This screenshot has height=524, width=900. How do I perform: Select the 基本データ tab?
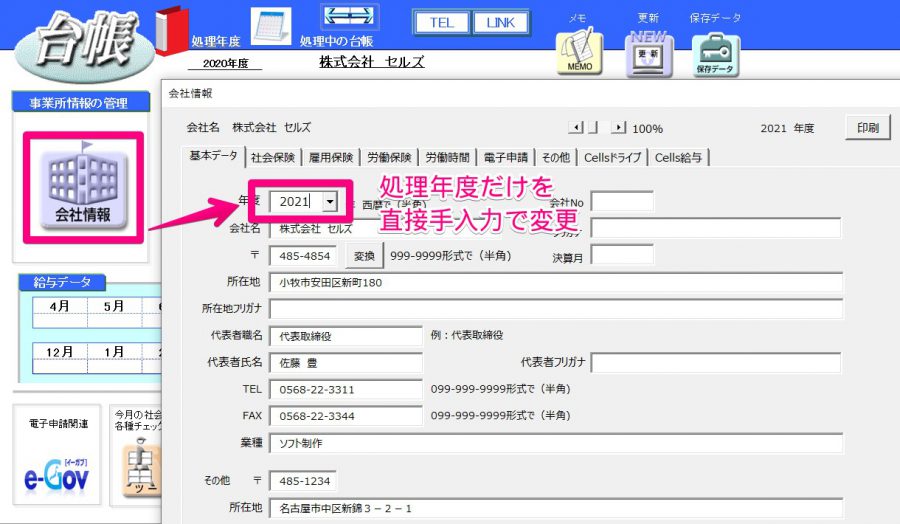[x=214, y=156]
